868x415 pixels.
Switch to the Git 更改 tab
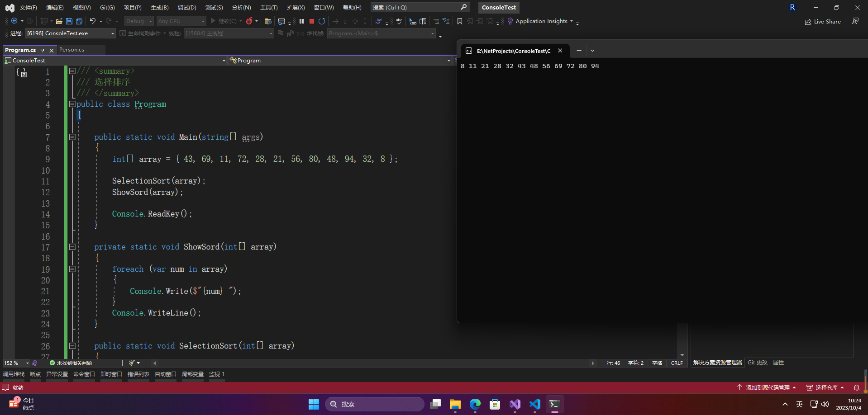coord(758,363)
